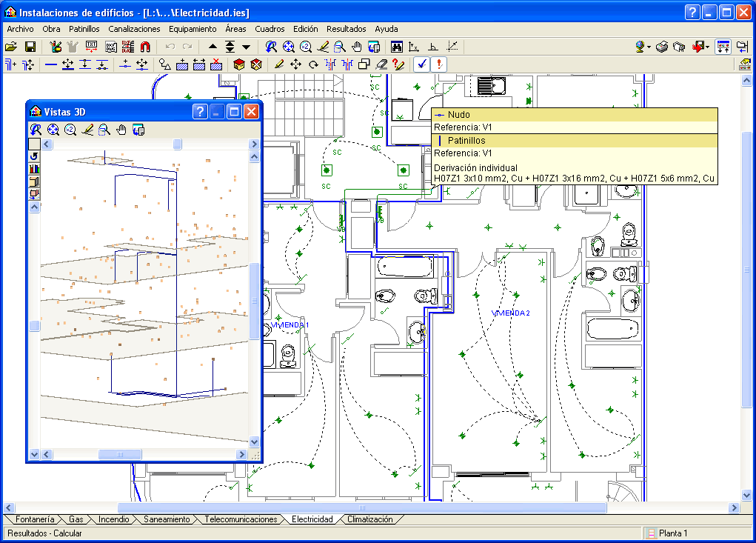Viewport: 756px width, 543px height.
Task: Open the Equipamiento menu
Action: (193, 29)
